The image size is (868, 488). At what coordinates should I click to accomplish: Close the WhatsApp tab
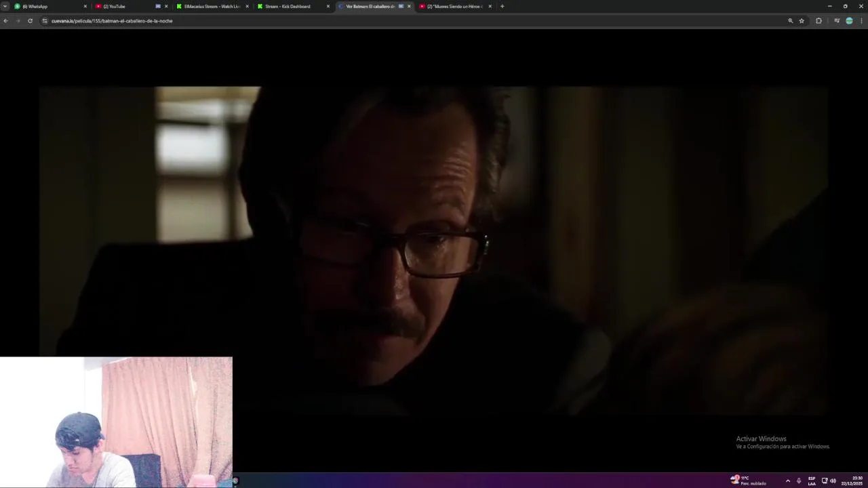[85, 6]
